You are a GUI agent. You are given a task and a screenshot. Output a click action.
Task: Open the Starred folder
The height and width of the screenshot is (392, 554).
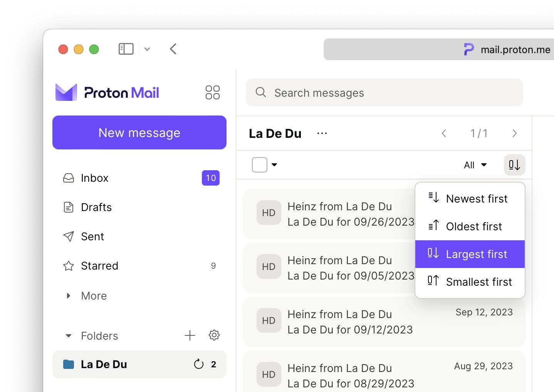[x=139, y=266]
